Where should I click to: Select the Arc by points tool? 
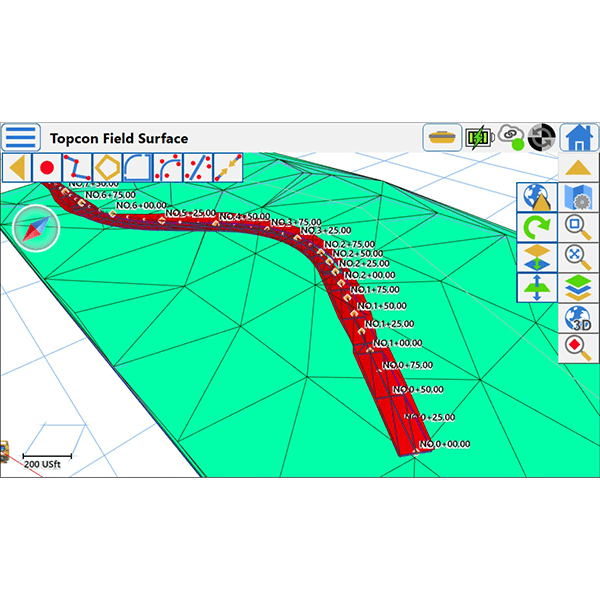(x=168, y=168)
